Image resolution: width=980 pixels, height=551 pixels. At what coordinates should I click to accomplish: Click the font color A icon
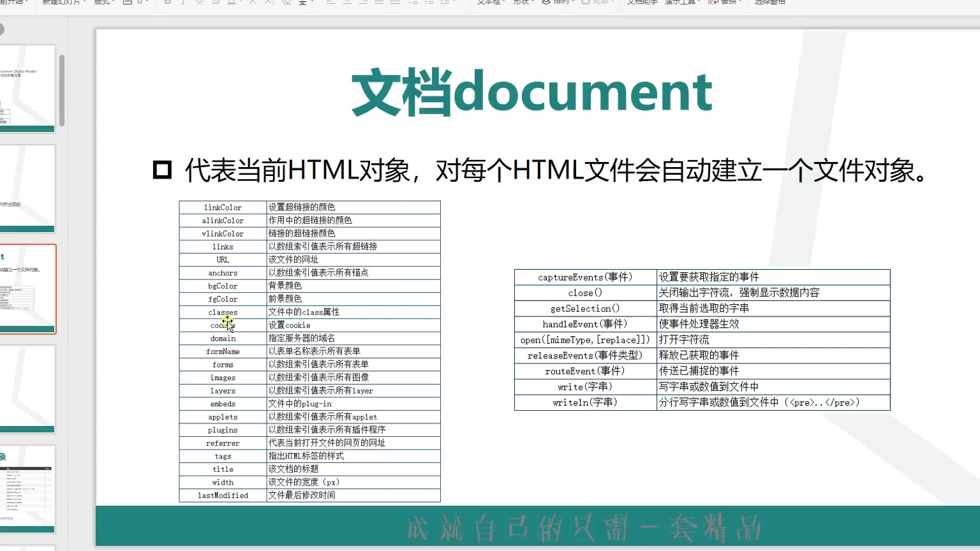point(232,3)
